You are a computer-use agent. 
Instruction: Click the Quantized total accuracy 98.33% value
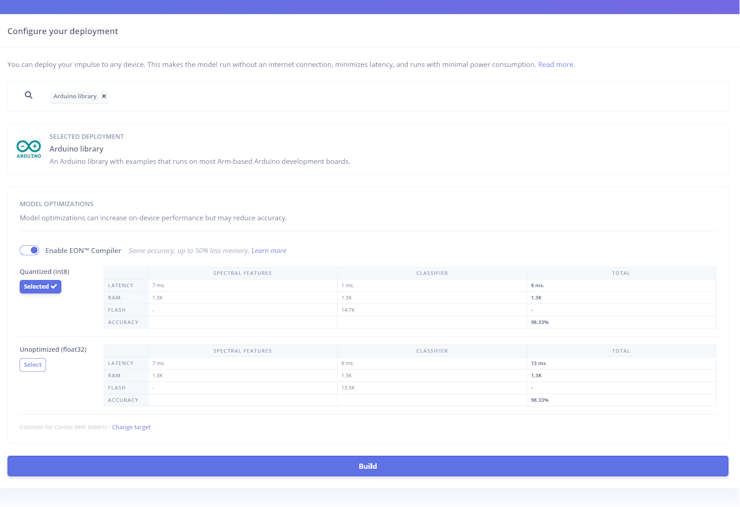[x=539, y=322]
